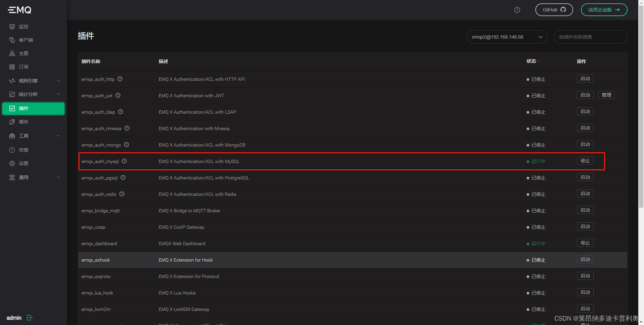Screen dimensions: 644x325
Task: Click the help icon next to emqx_auth_http
Action: 120,79
